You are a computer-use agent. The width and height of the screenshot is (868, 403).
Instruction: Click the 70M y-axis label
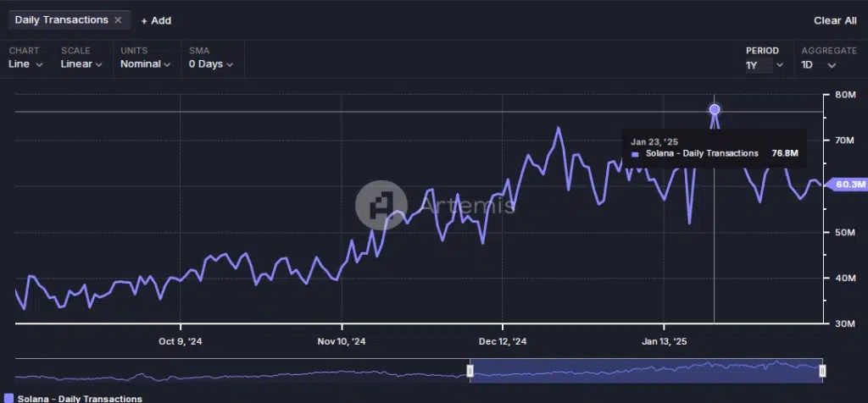[x=845, y=141]
